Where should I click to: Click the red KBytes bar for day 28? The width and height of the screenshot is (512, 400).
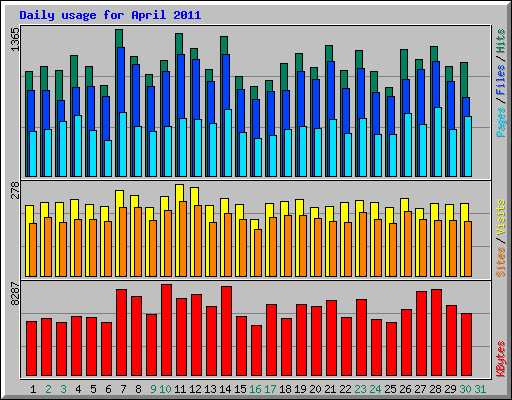pyautogui.click(x=437, y=333)
